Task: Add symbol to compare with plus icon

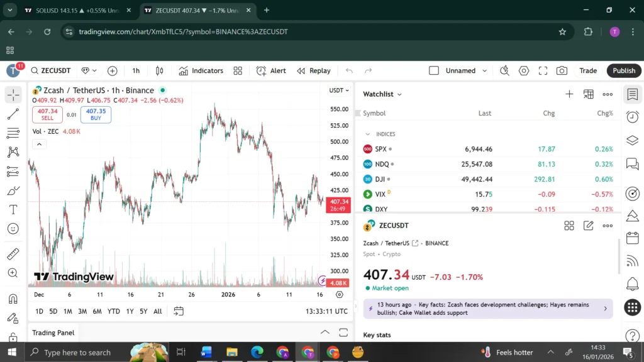Action: click(x=112, y=70)
